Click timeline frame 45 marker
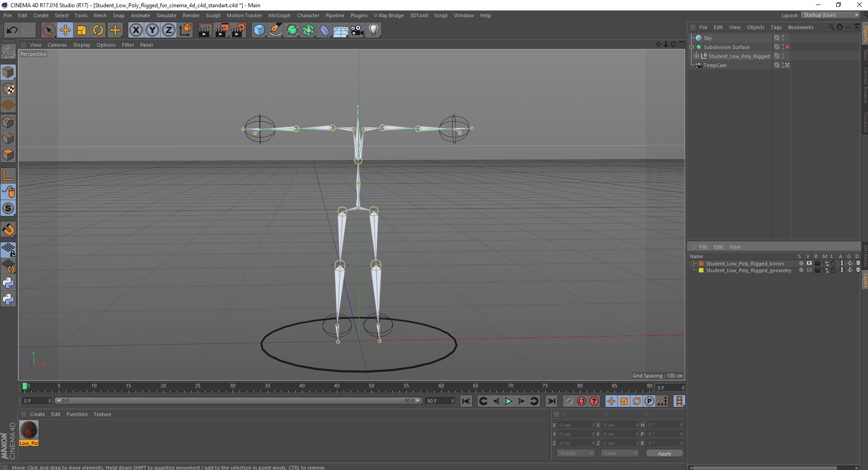The image size is (868, 470). pos(336,387)
